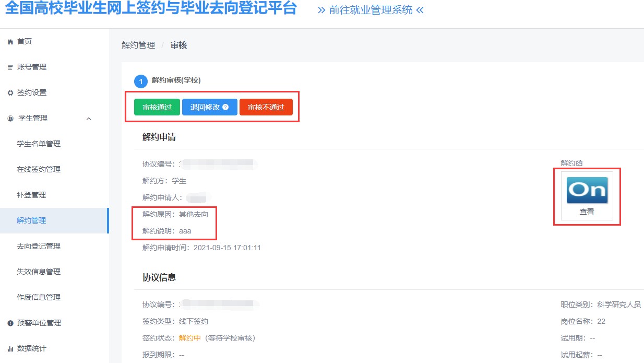Collapse the 学生管理 submenu chevron
Image resolution: width=644 pixels, height=363 pixels.
[x=89, y=119]
